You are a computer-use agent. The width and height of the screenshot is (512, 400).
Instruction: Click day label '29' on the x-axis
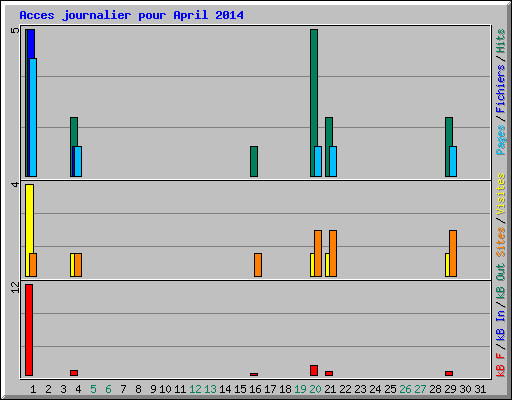click(450, 389)
